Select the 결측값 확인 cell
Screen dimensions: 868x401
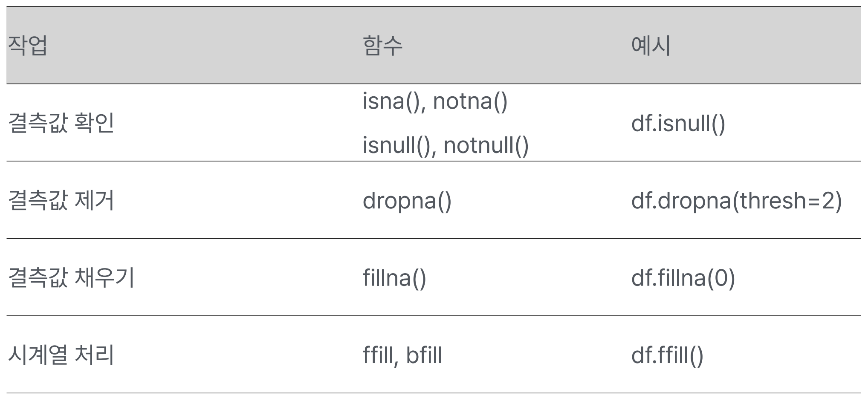pos(61,123)
